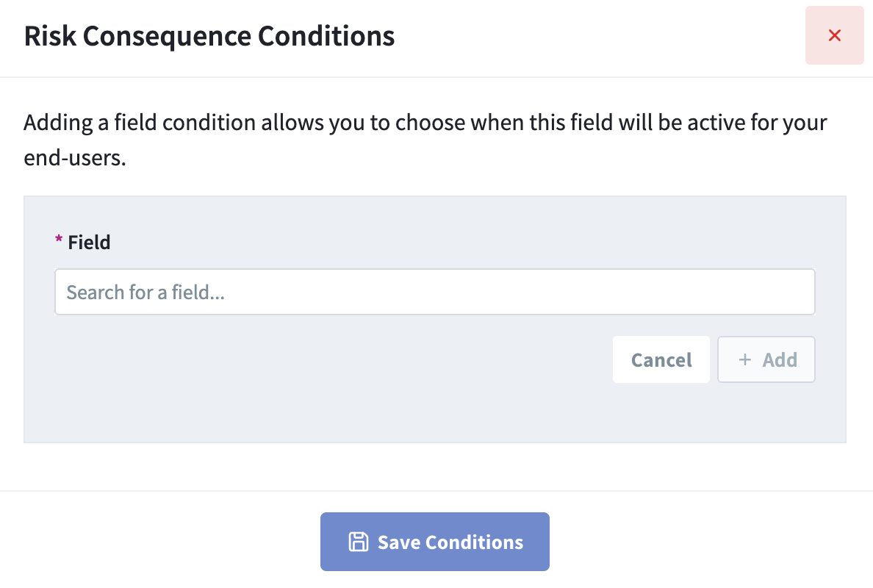
Task: Focus the Search for a field input
Action: tap(434, 293)
